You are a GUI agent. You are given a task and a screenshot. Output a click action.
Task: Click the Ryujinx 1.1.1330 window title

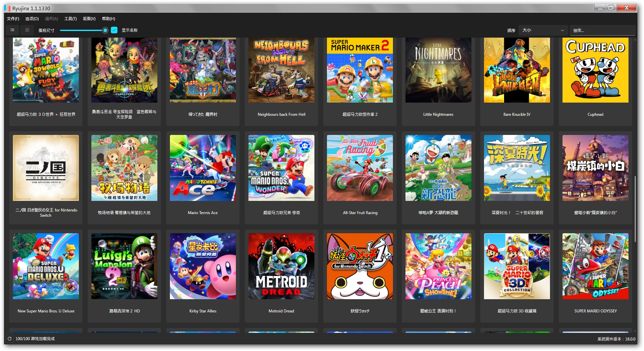pos(31,8)
